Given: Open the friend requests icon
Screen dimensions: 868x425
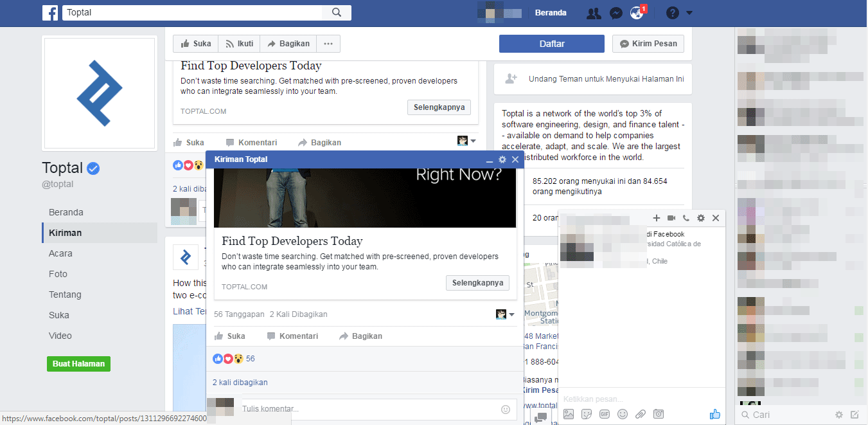Looking at the screenshot, I should click(x=594, y=13).
